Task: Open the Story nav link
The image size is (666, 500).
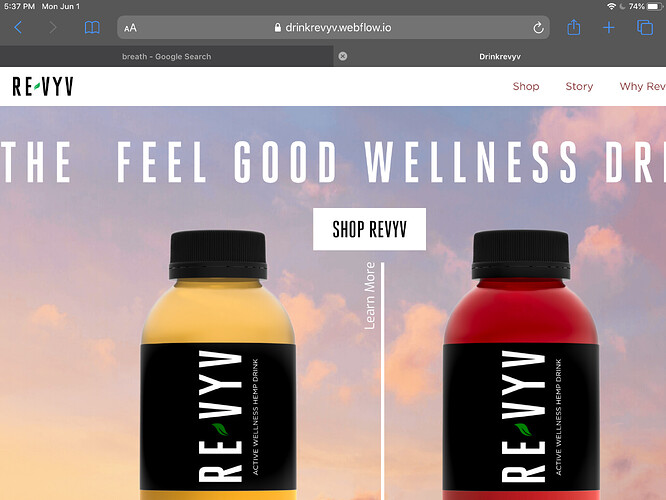Action: tap(579, 86)
